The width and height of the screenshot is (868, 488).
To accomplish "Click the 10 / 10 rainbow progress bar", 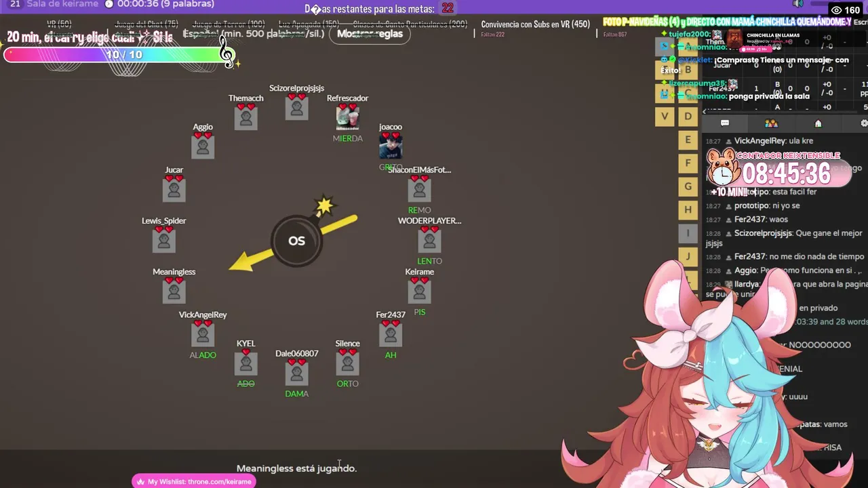I will 119,55.
